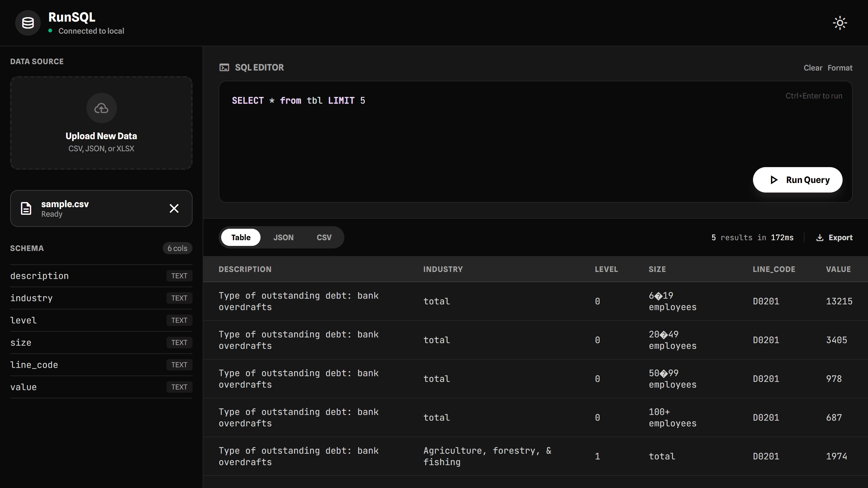The image size is (868, 488).
Task: Click value cell 687
Action: (x=834, y=417)
